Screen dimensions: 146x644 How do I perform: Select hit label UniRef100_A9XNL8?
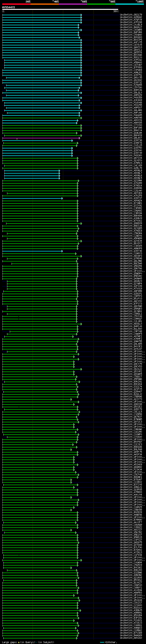[131, 170]
